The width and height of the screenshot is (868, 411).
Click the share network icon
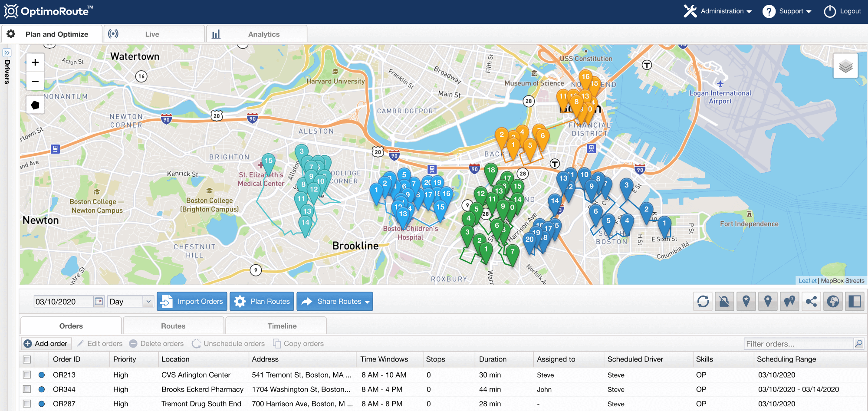click(811, 301)
